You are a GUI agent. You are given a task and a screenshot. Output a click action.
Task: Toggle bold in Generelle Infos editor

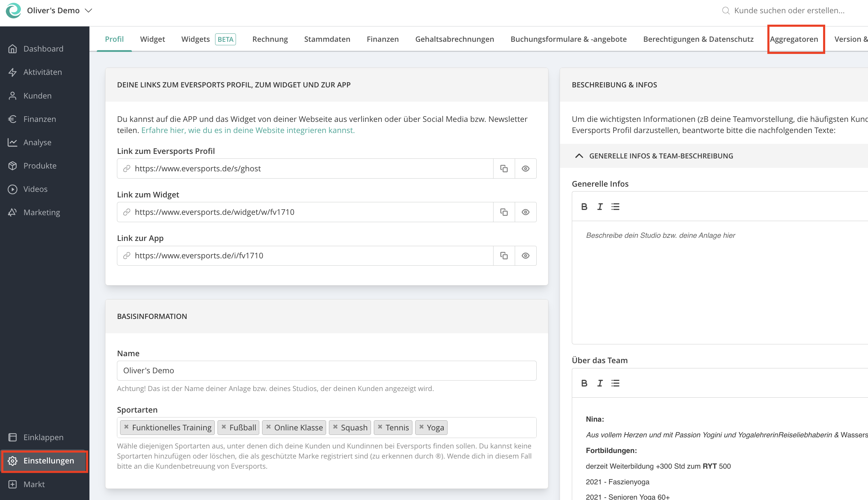(584, 206)
